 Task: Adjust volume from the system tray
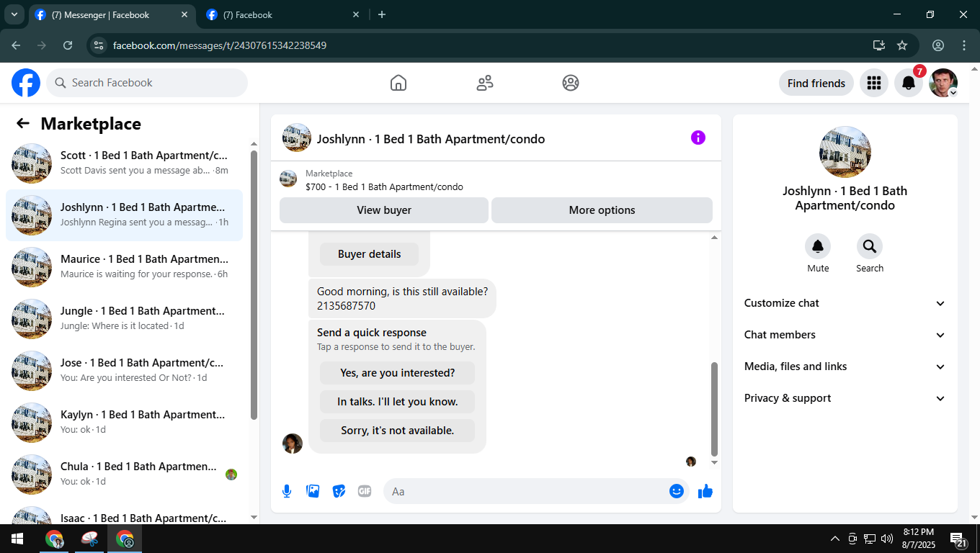887,539
